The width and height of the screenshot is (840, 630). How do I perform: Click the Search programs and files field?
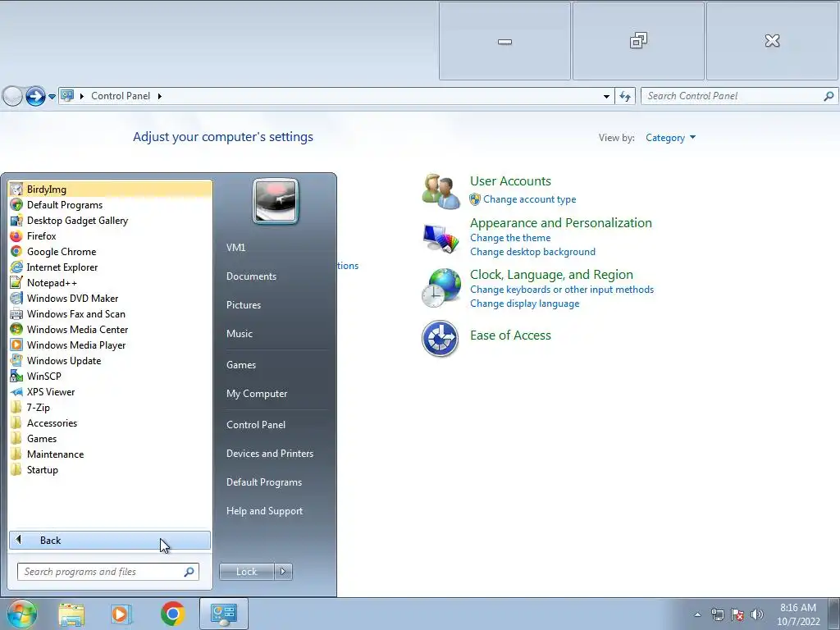108,572
